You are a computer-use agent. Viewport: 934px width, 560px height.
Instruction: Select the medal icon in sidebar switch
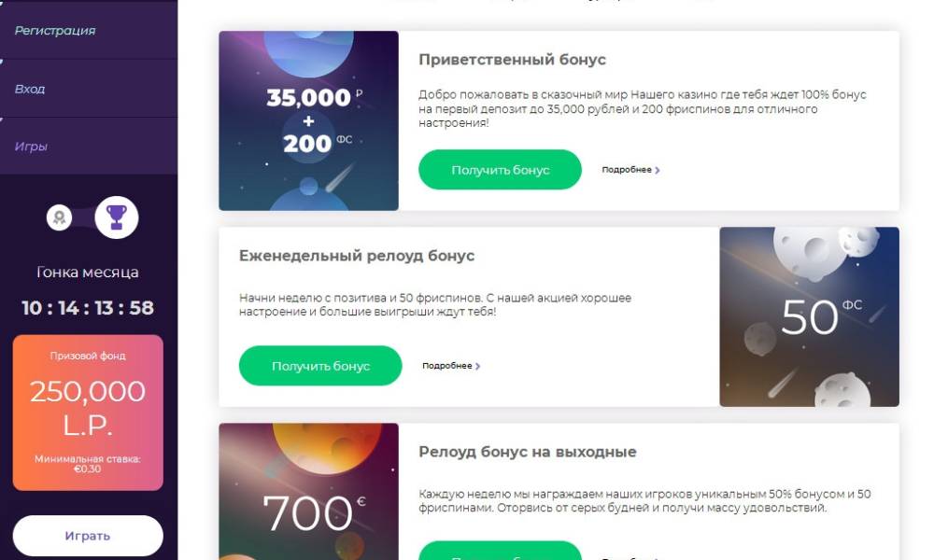(x=59, y=218)
